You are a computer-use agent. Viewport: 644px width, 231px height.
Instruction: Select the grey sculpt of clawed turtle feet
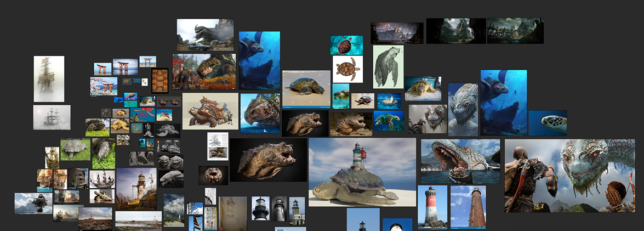[142, 158]
